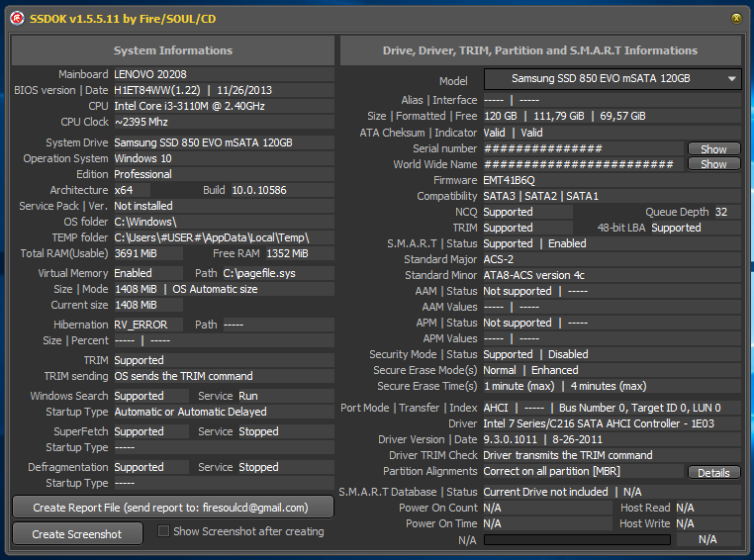The height and width of the screenshot is (560, 754).
Task: Click Create Report File button
Action: [173, 508]
